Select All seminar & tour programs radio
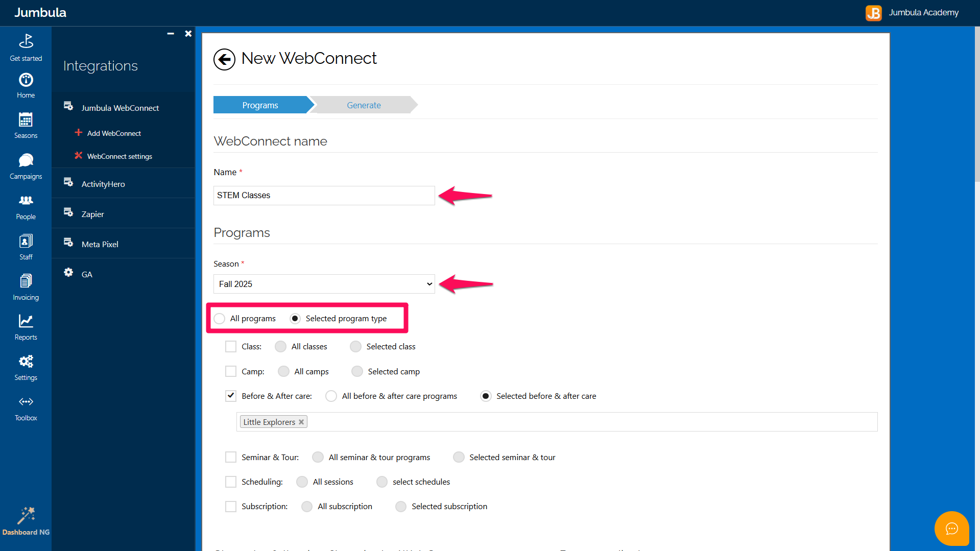Image resolution: width=980 pixels, height=551 pixels. click(318, 457)
